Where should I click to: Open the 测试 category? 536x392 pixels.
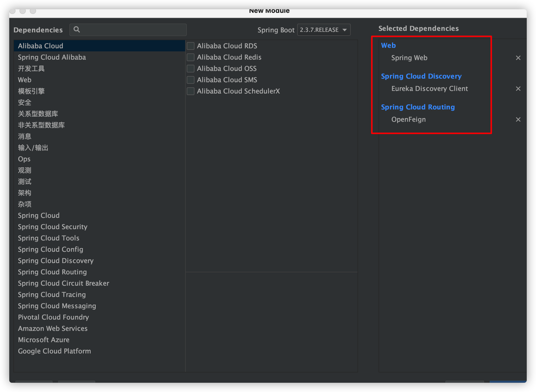[x=99, y=182]
